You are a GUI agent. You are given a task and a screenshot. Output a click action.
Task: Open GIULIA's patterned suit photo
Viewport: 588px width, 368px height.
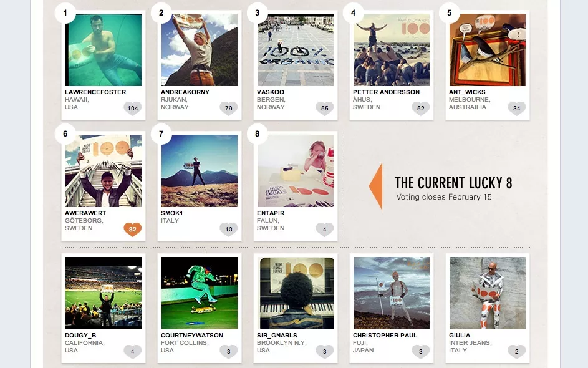[x=488, y=293]
